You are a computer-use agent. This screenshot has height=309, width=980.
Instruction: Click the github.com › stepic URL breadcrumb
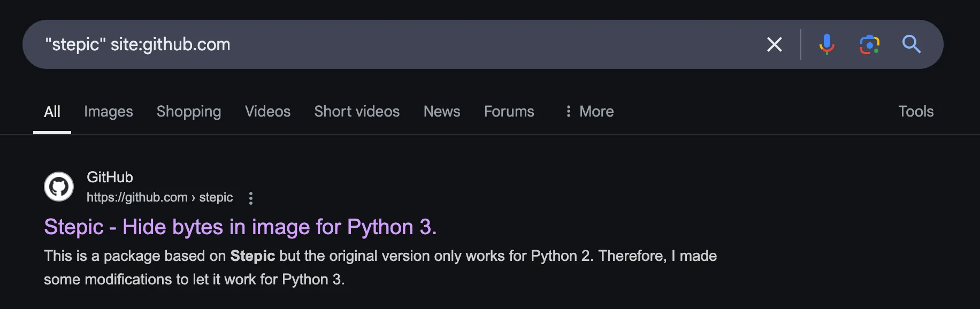pyautogui.click(x=159, y=197)
